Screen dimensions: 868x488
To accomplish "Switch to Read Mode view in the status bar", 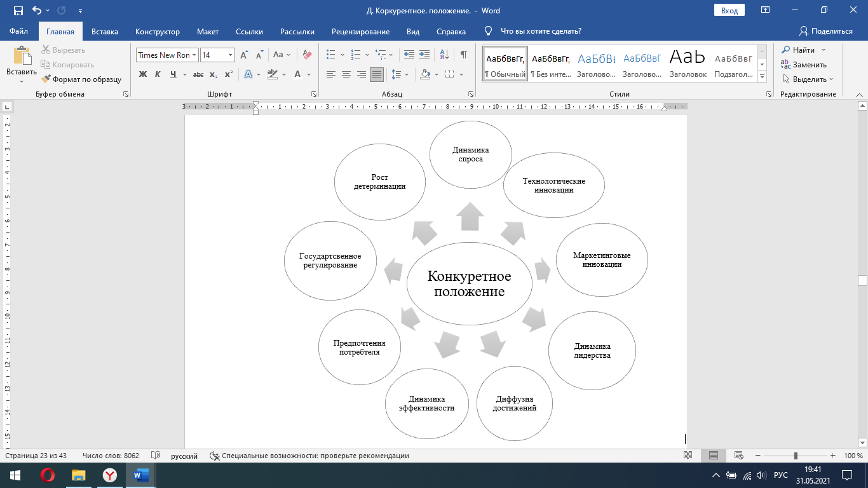I will [688, 456].
